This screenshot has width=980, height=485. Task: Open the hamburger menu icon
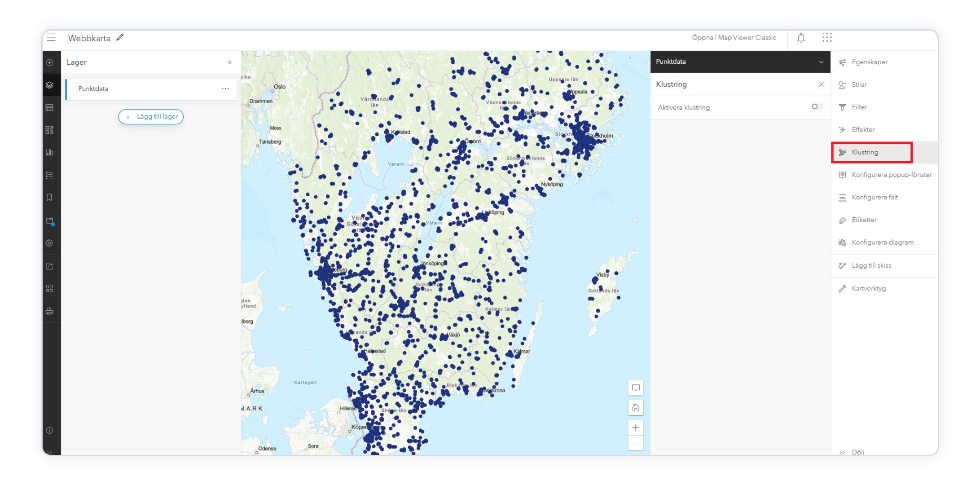click(51, 38)
